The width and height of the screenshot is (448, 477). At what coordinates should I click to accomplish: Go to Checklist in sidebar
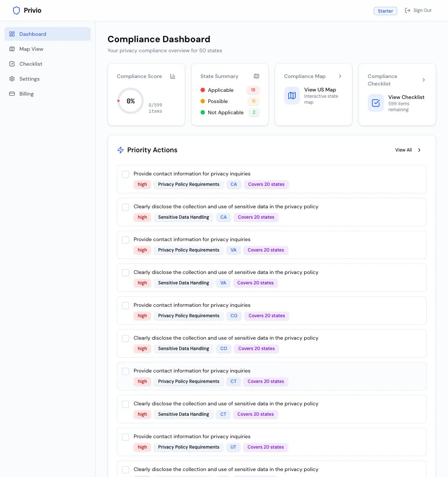click(x=47, y=64)
